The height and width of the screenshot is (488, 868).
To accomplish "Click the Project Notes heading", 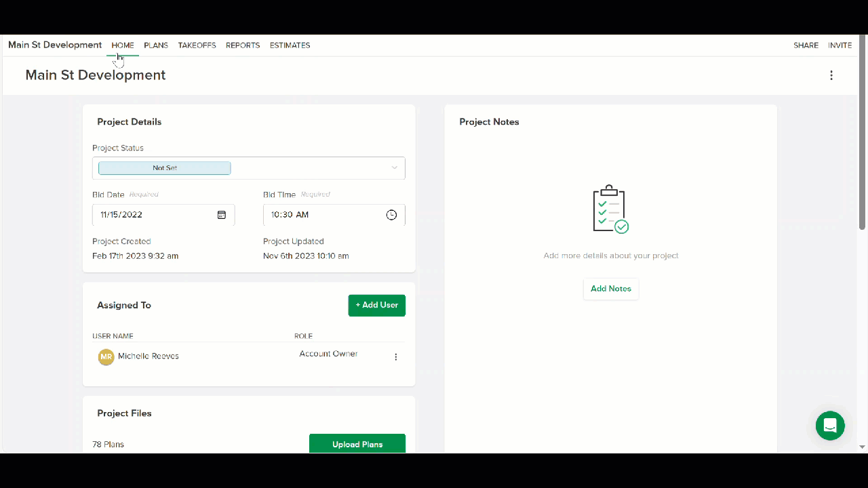I will tap(489, 122).
